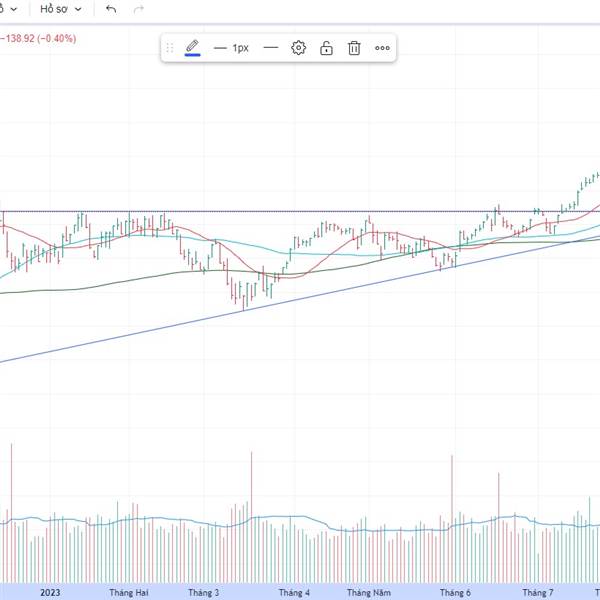Click the Tháng Hai time axis label
This screenshot has width=600, height=600.
(x=128, y=592)
